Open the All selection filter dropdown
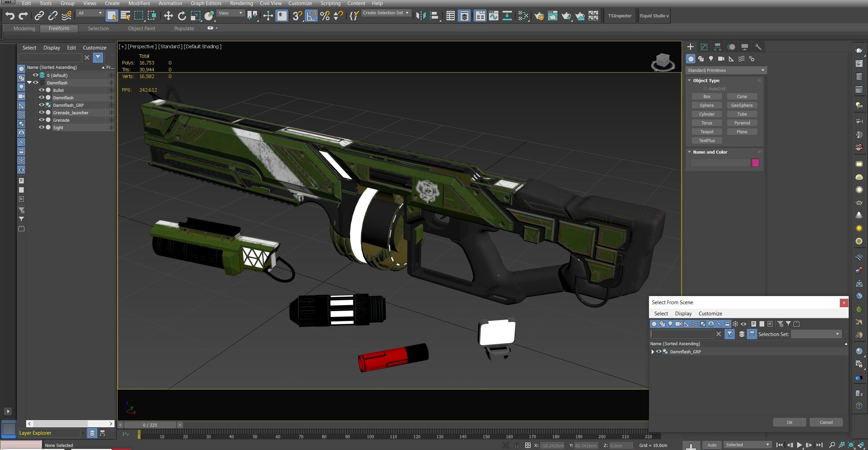 coord(90,13)
